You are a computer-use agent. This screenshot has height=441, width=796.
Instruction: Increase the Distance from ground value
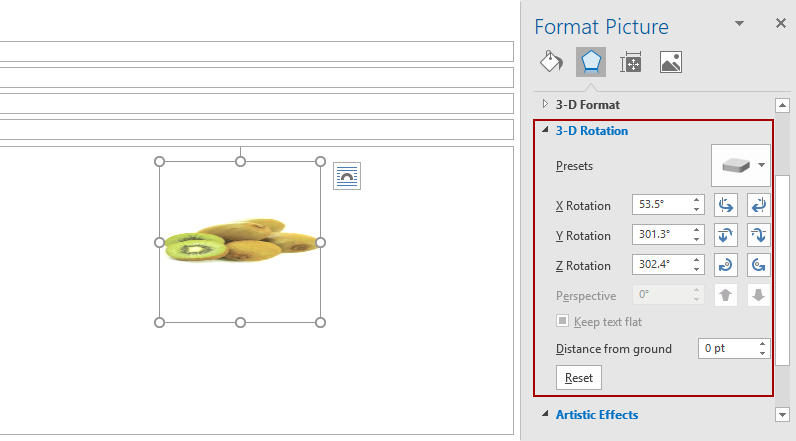pyautogui.click(x=762, y=344)
